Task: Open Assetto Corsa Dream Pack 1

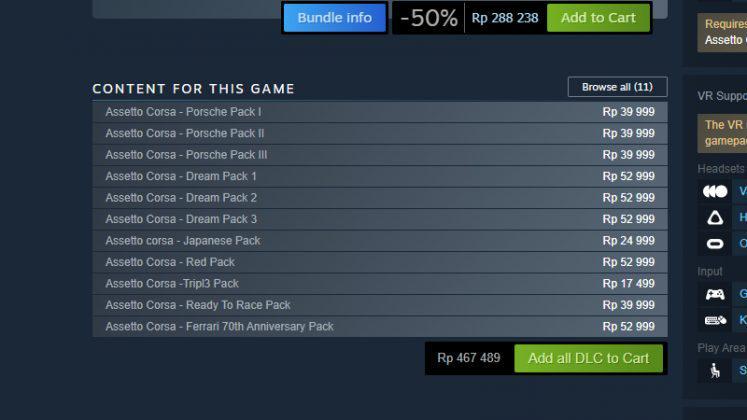Action: pyautogui.click(x=380, y=176)
